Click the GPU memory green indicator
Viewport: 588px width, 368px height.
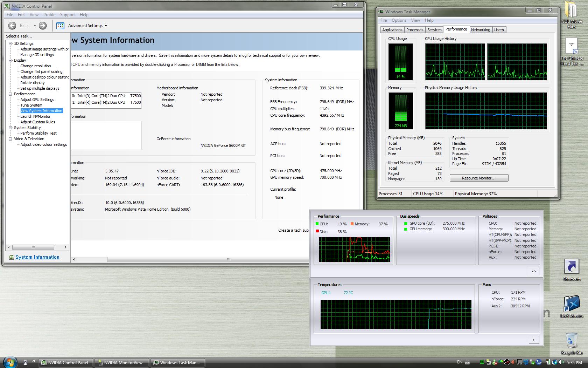click(406, 229)
